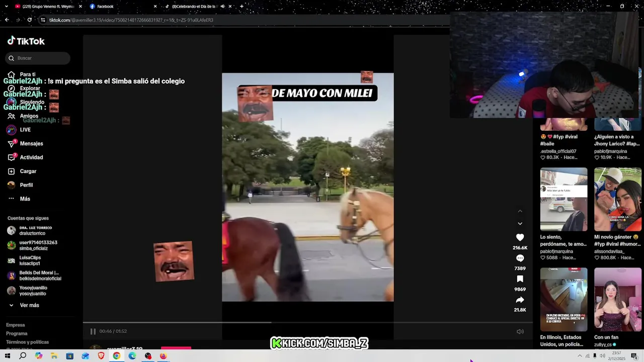
Task: Open the Windows notification center
Action: tap(634, 356)
